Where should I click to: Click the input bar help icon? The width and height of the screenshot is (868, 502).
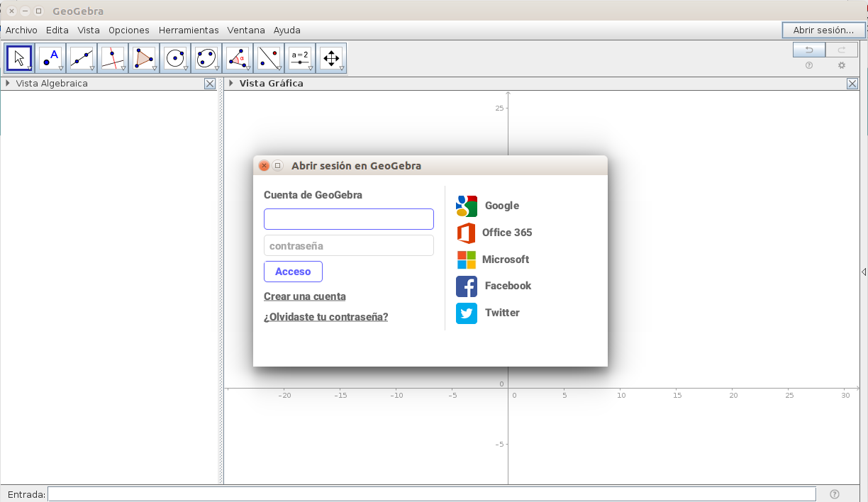tap(835, 494)
